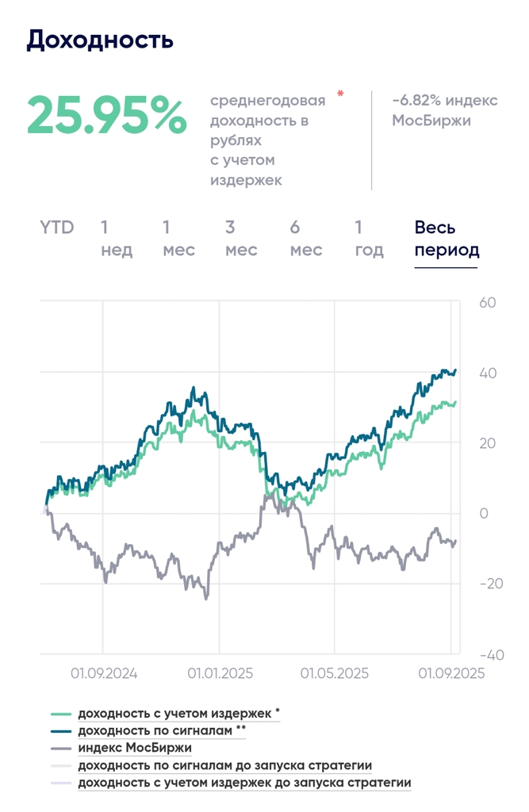529x812 pixels.
Task: Toggle 'доходность по сигналам до запуска стратегии' legend label
Action: 225,765
